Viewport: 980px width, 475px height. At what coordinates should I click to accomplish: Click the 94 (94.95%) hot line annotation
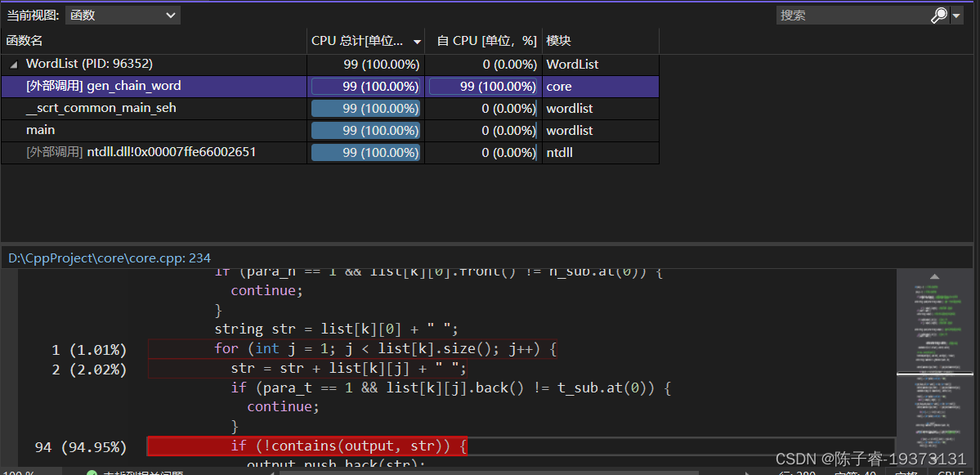(81, 447)
